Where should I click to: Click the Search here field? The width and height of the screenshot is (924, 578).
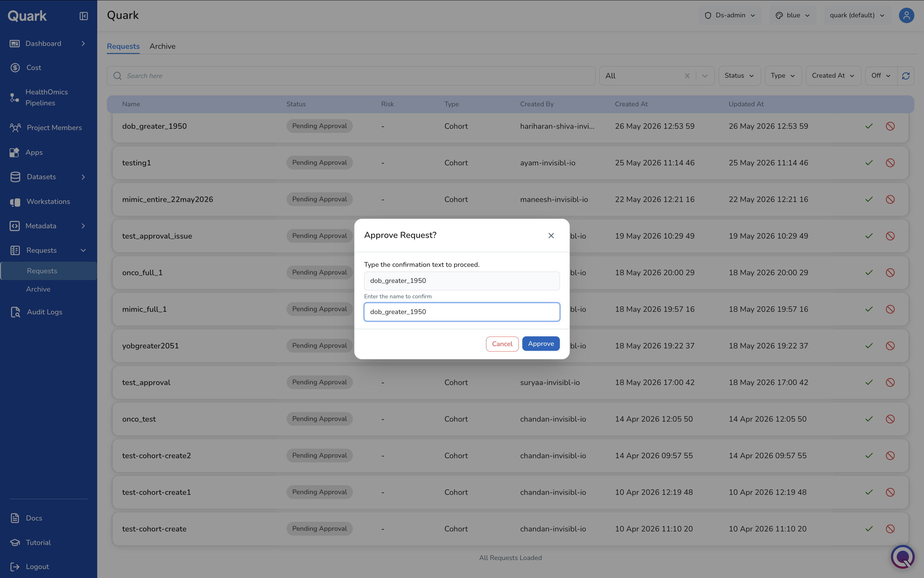coord(350,76)
